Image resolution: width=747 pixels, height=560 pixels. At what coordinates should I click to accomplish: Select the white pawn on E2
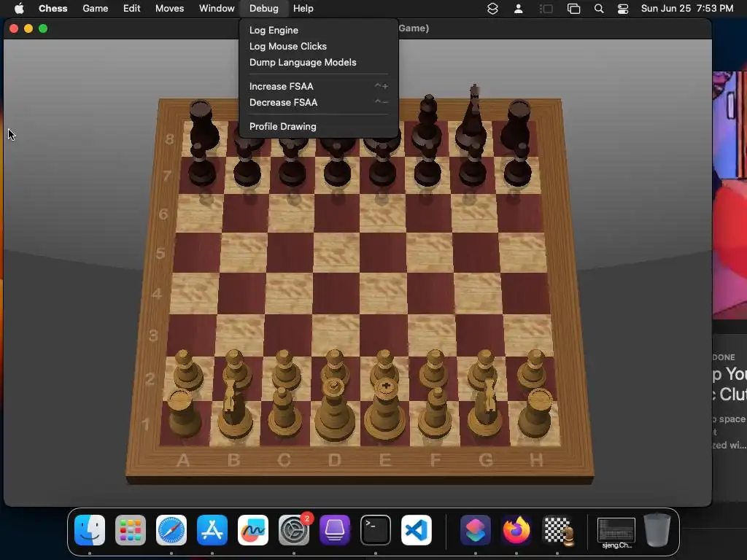384,367
